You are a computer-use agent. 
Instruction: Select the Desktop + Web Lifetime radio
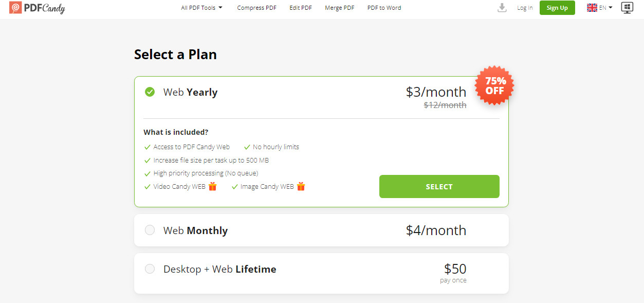coord(150,269)
